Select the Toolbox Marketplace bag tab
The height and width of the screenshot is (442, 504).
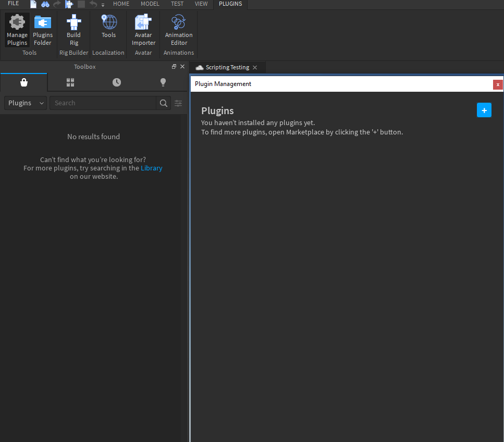(x=23, y=82)
